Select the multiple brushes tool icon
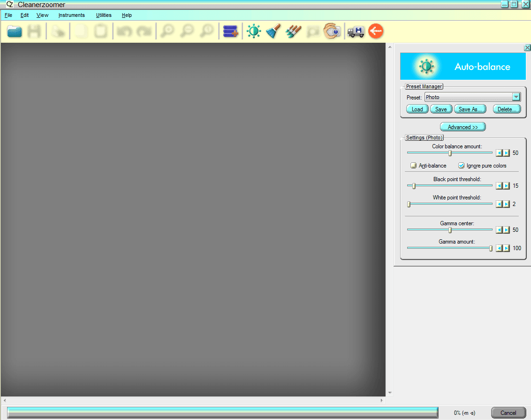 (x=293, y=31)
